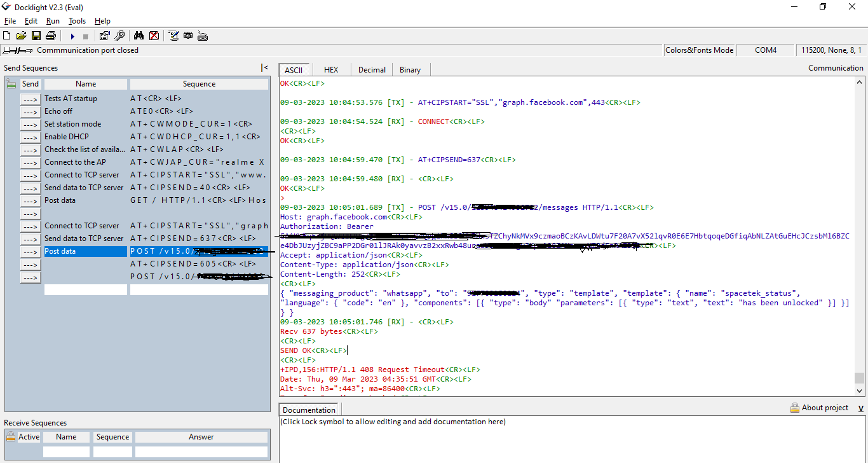Viewport: 868px width, 463px height.
Task: Open the Tools menu
Action: 77,21
